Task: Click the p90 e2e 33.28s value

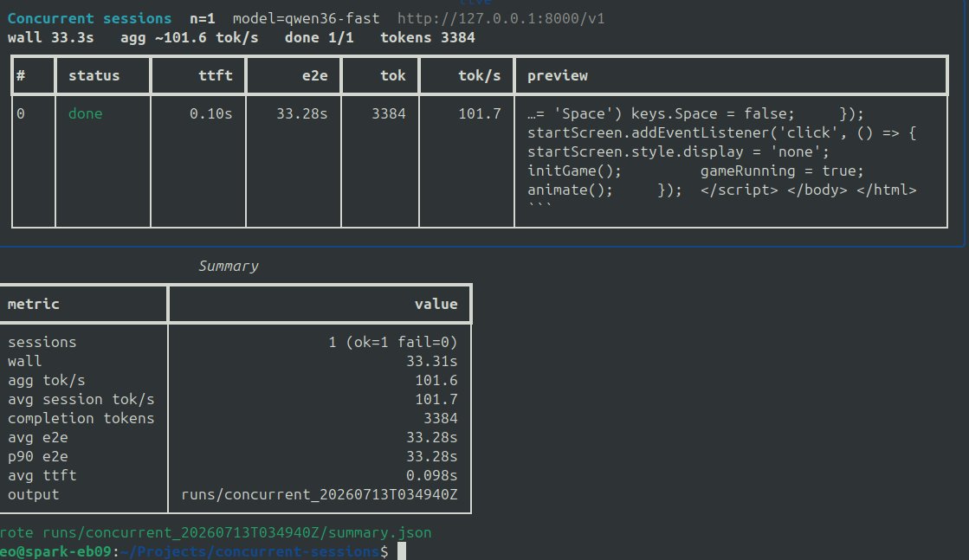Action: point(432,457)
